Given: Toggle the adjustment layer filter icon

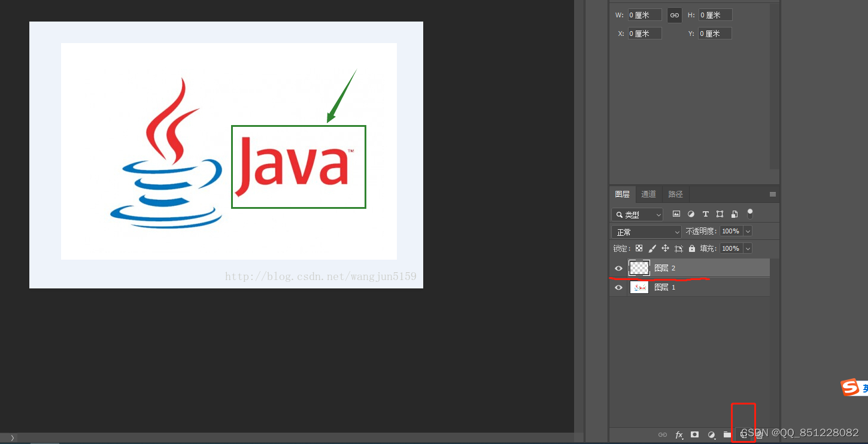Looking at the screenshot, I should coord(691,214).
